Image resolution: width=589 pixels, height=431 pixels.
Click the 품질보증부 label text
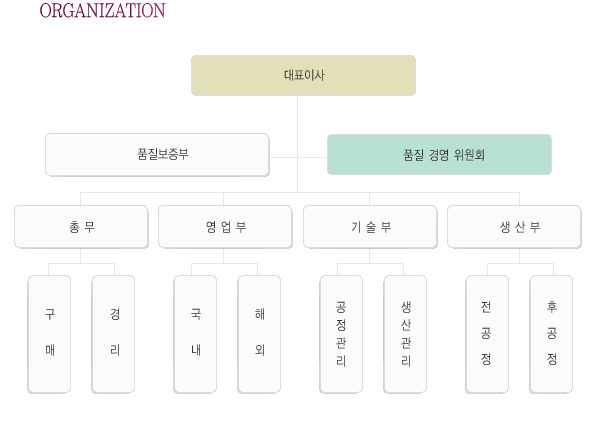tap(163, 154)
